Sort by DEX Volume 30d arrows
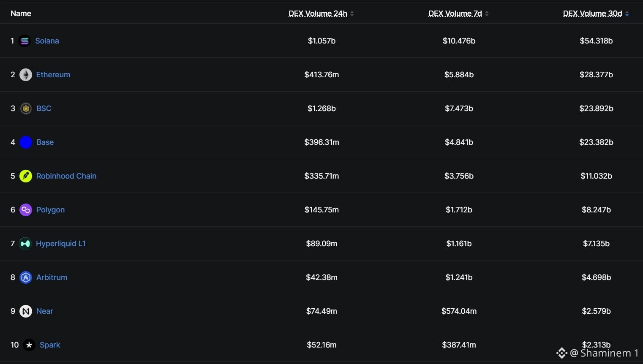The width and height of the screenshot is (643, 364). tap(627, 14)
